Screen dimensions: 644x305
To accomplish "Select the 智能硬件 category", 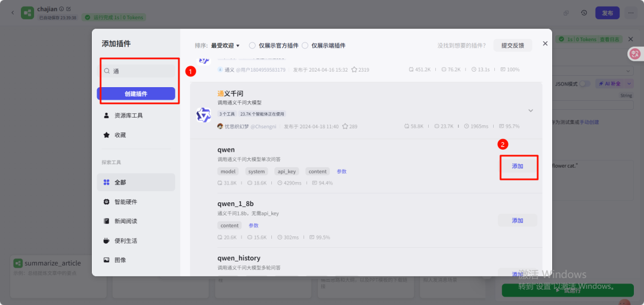I will click(x=136, y=202).
